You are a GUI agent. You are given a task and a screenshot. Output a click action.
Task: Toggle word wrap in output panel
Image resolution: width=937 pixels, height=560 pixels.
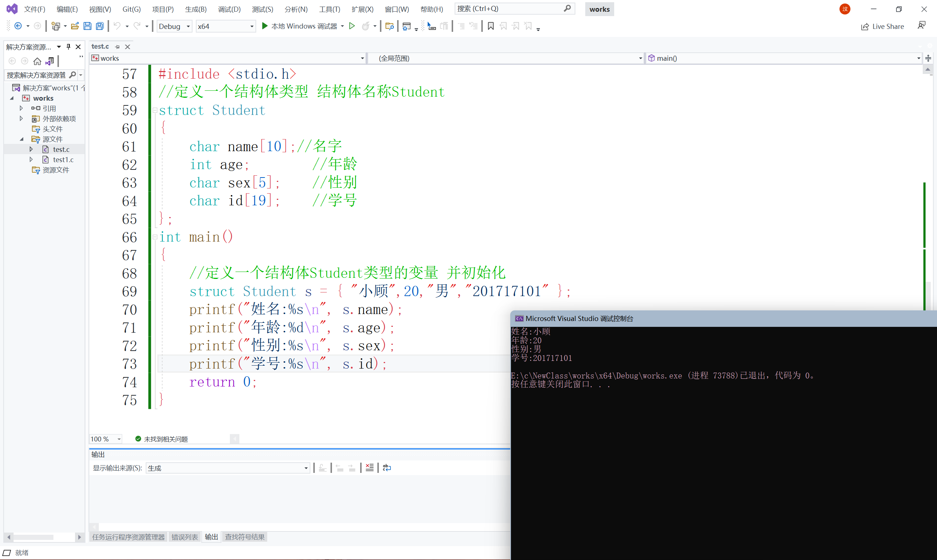(387, 467)
